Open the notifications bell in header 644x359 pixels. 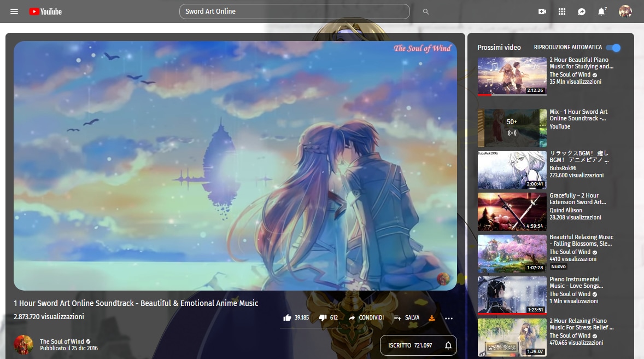point(601,11)
